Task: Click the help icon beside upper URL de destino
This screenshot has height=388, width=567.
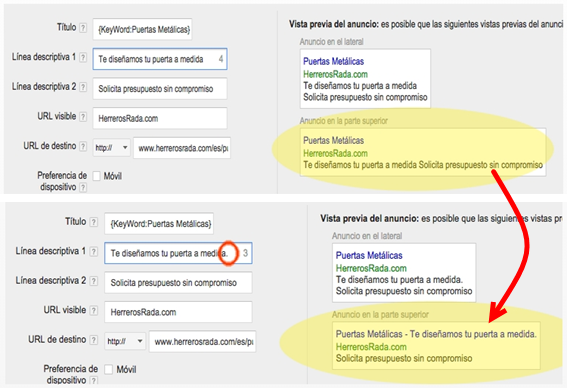Action: pos(83,146)
